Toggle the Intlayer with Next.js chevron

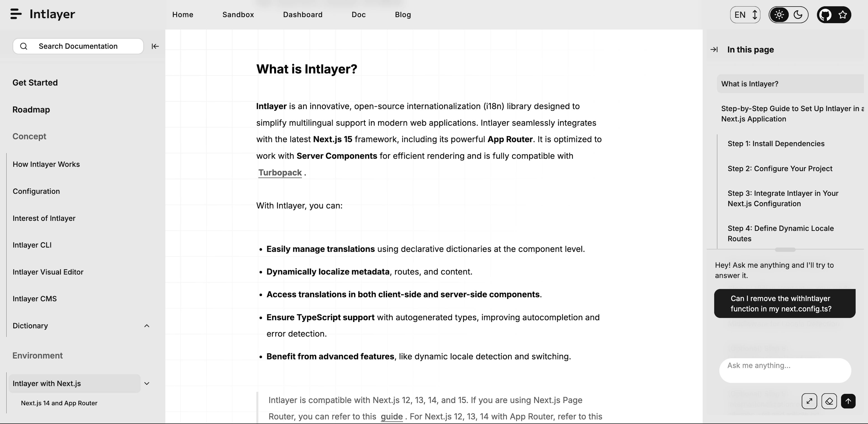(x=146, y=384)
